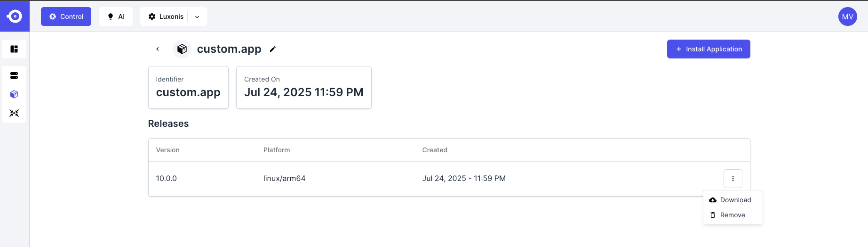Open the collapse-arrows icon in sidebar
This screenshot has width=868, height=247.
click(x=14, y=113)
